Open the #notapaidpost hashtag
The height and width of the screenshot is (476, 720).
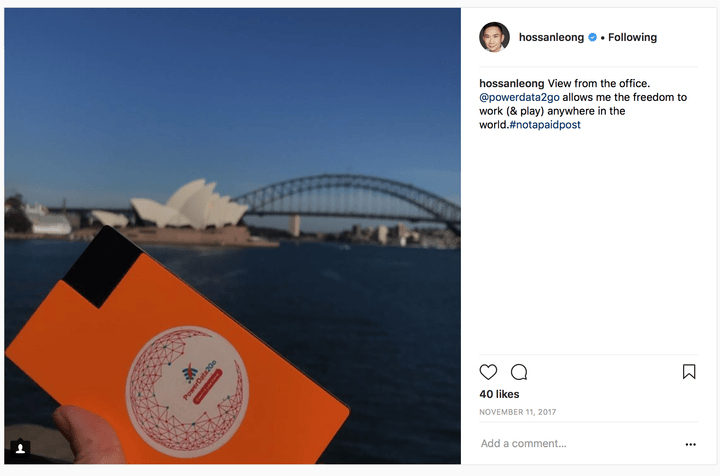[x=545, y=125]
